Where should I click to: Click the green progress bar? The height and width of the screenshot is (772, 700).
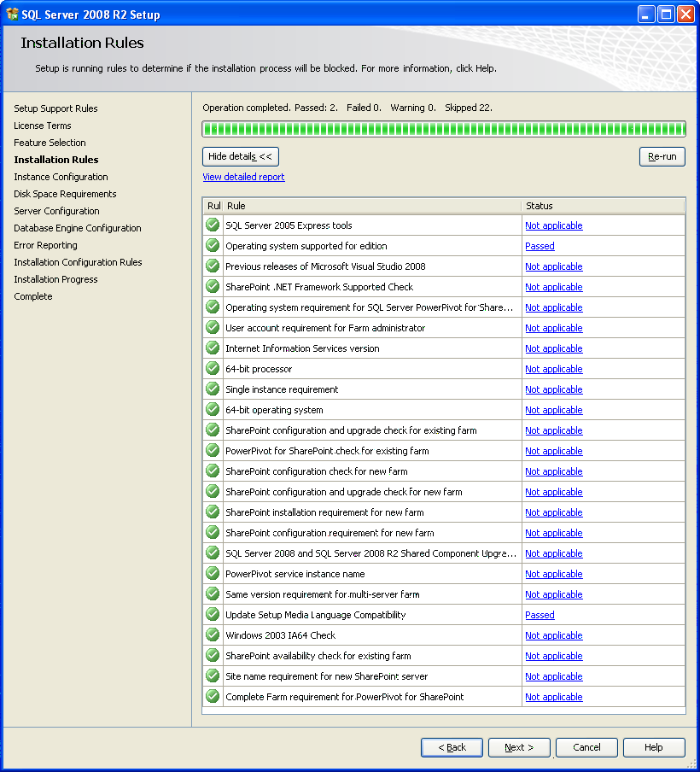pos(444,129)
